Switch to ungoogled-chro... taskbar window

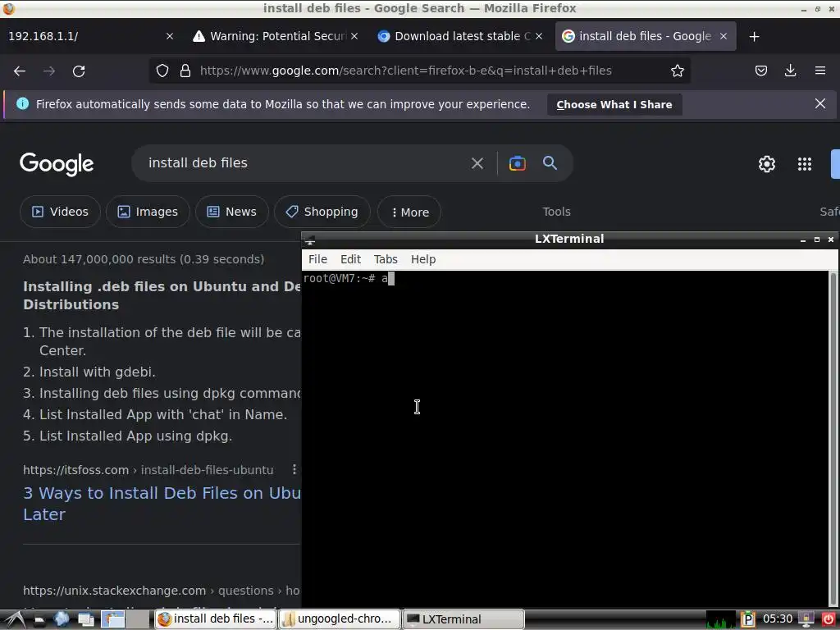click(x=340, y=619)
